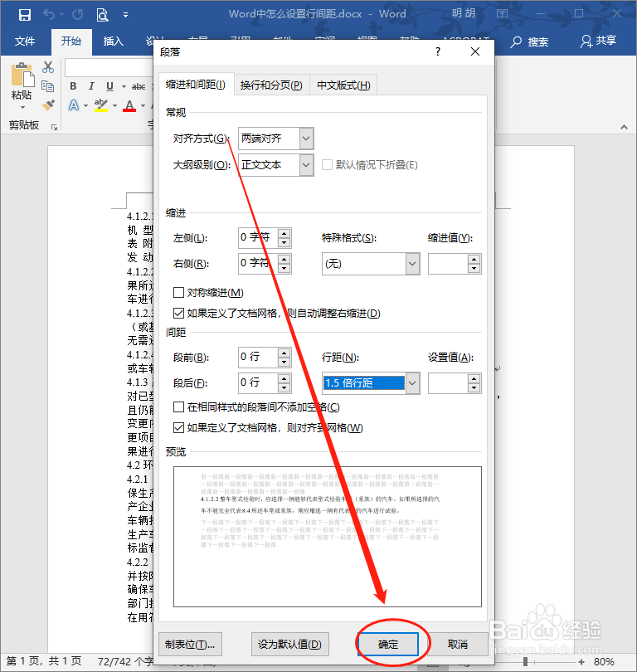The width and height of the screenshot is (637, 672).
Task: Click the word count in the status bar
Action: click(x=125, y=661)
